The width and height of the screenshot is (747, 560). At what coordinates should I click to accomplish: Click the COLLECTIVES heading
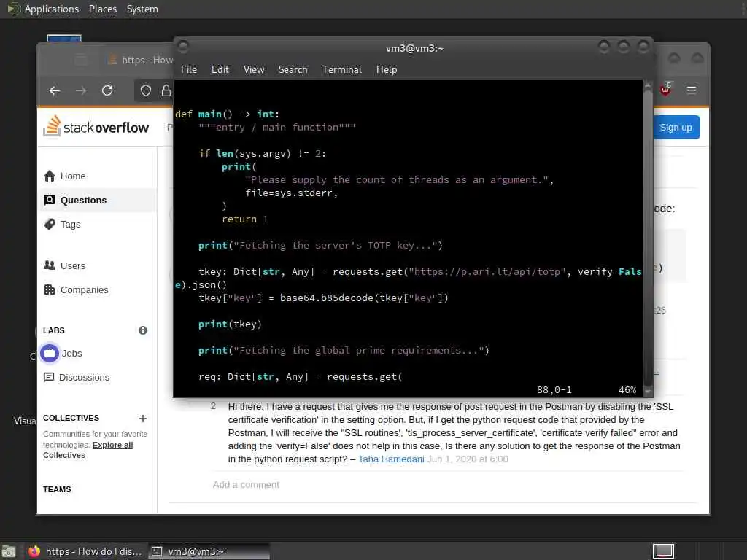pos(71,418)
